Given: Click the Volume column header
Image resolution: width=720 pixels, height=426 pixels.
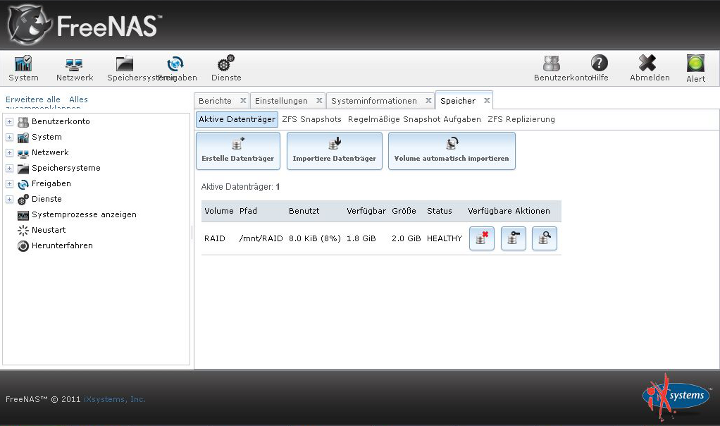Looking at the screenshot, I should point(219,211).
